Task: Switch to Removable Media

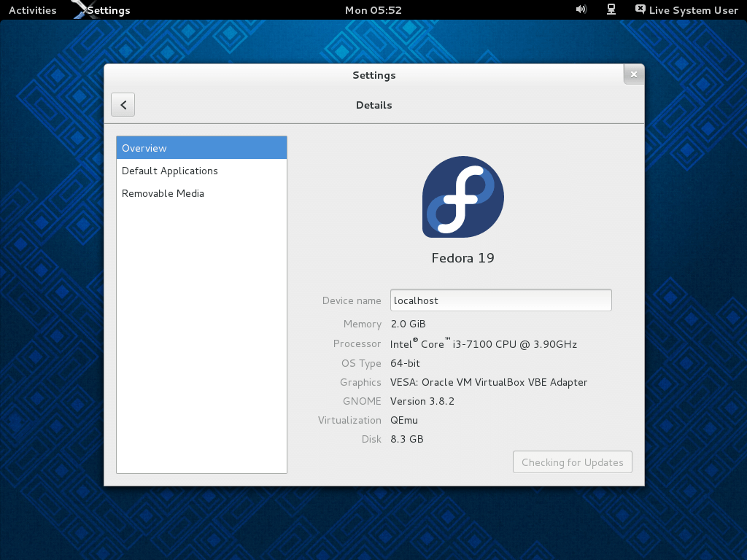Action: click(201, 193)
